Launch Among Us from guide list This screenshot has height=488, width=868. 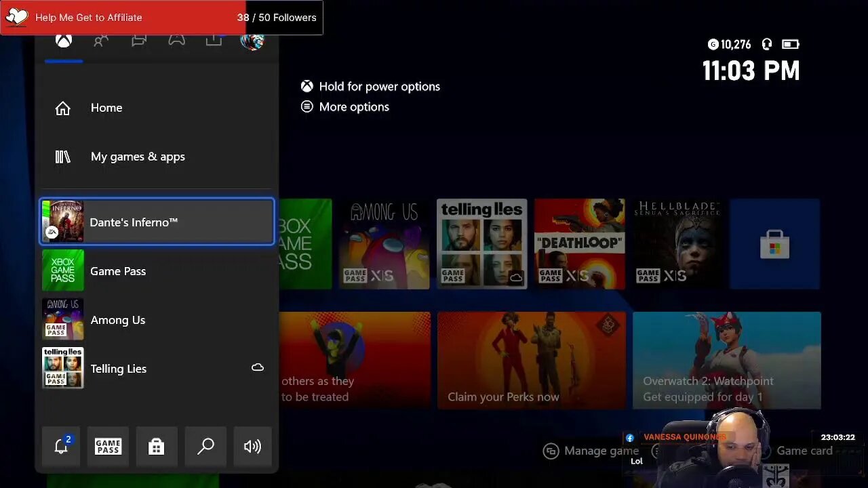coord(157,319)
